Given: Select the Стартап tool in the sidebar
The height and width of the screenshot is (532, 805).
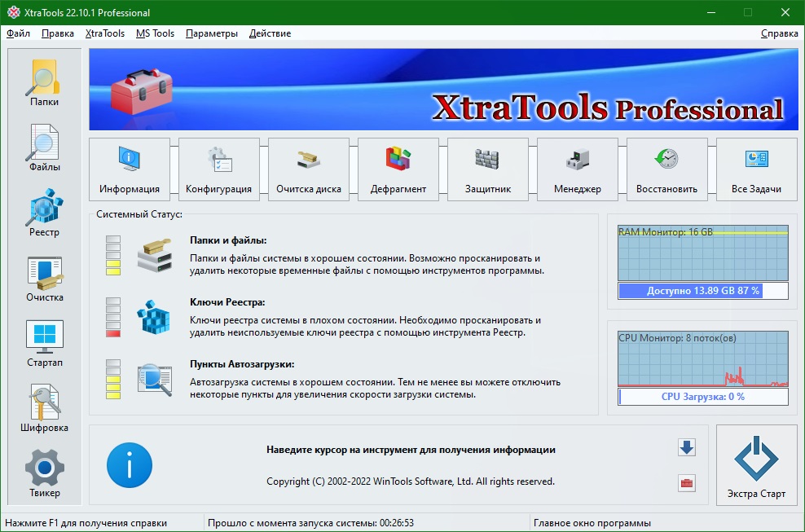Looking at the screenshot, I should 43,340.
